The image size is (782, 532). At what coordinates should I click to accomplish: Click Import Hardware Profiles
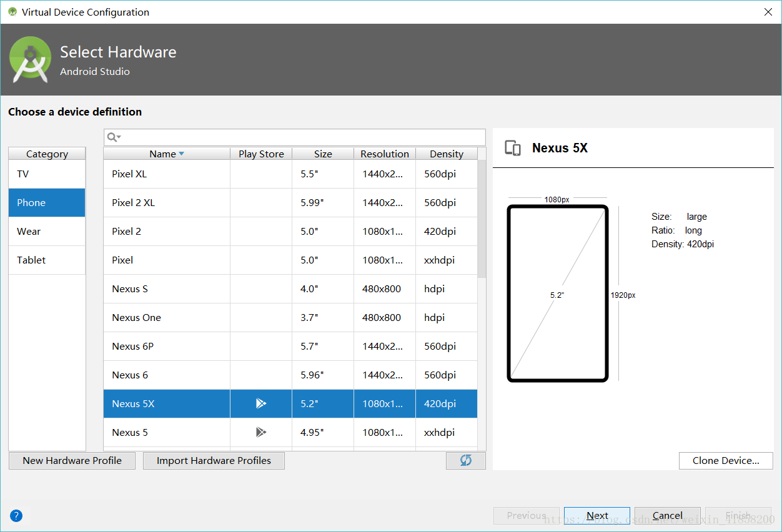(x=214, y=461)
